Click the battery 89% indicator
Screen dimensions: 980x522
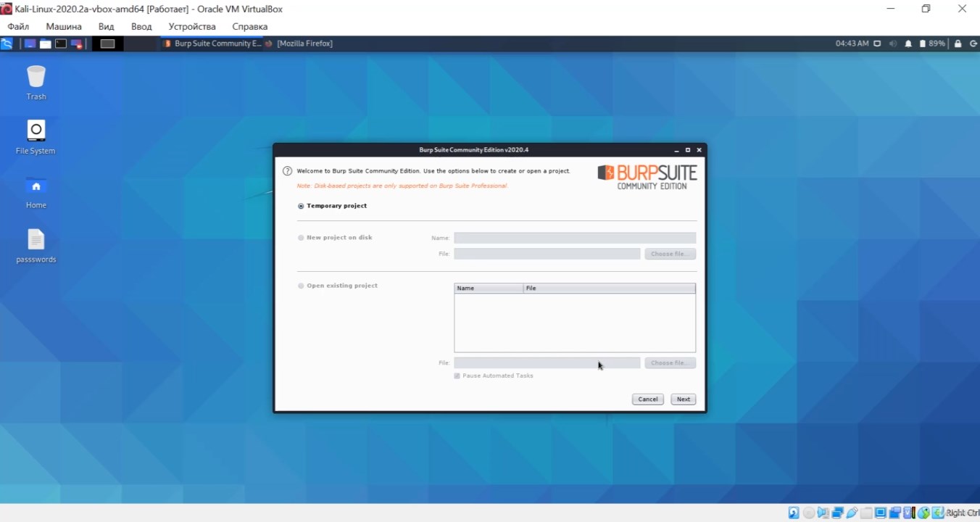pos(933,43)
